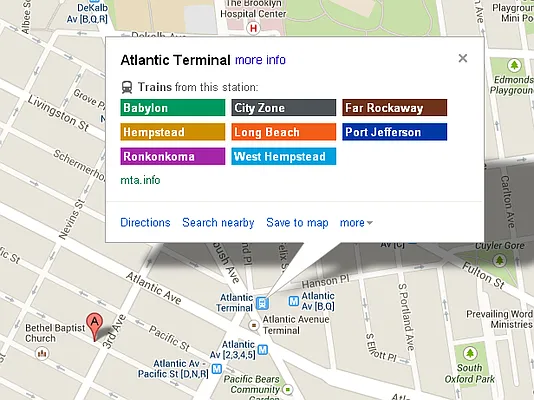
Task: Click the 'Atlantic Av - Pacific St [D,N,R]' label
Action: coord(173,369)
